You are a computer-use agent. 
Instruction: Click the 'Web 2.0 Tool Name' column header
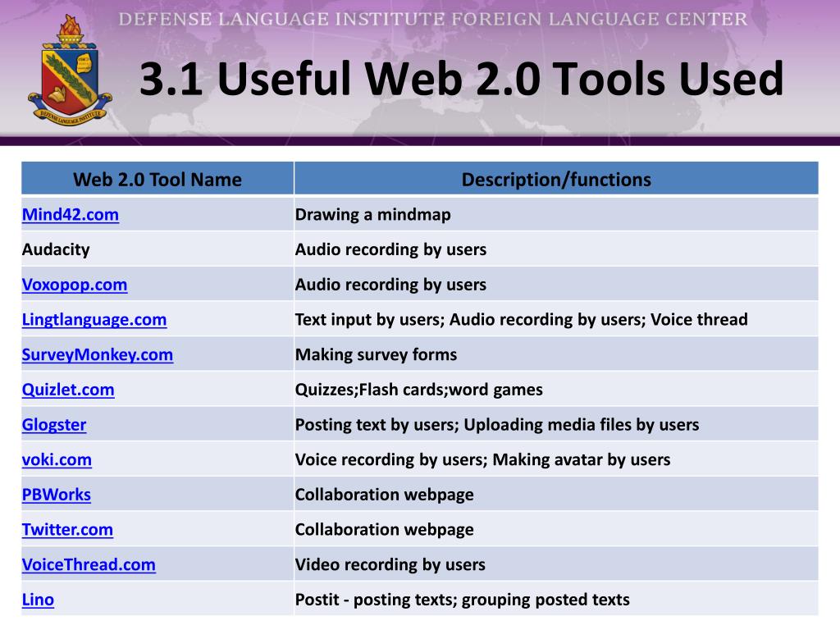point(157,179)
